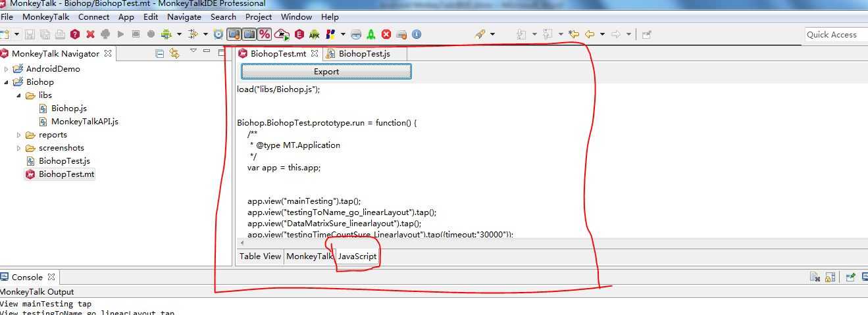Click the red X delete icon
The width and height of the screenshot is (868, 315).
(x=90, y=34)
